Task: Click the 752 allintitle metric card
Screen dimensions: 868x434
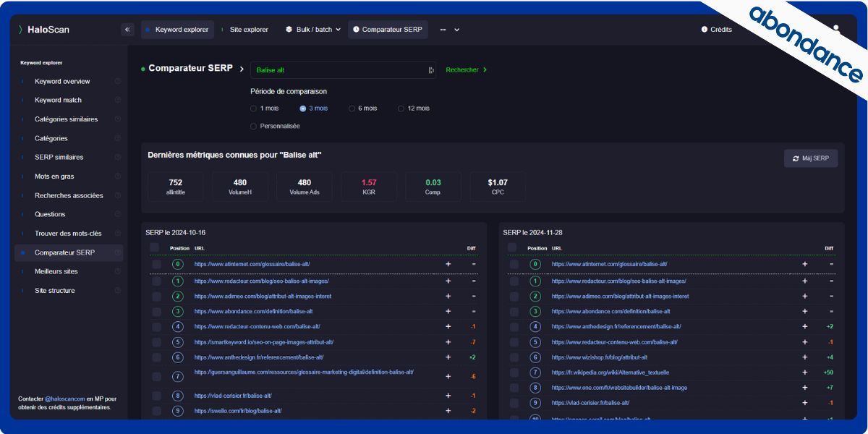Action: pyautogui.click(x=175, y=186)
